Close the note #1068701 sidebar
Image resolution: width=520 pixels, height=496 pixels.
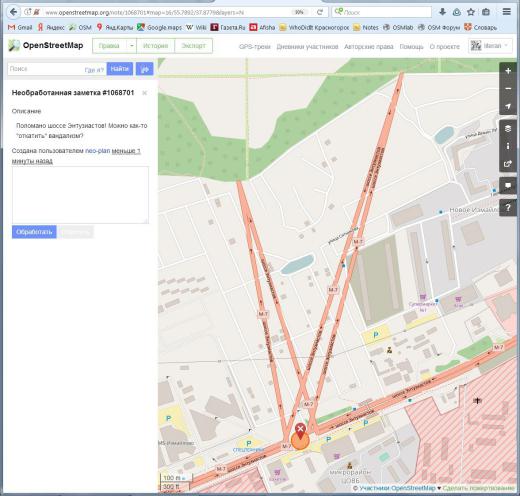(145, 93)
